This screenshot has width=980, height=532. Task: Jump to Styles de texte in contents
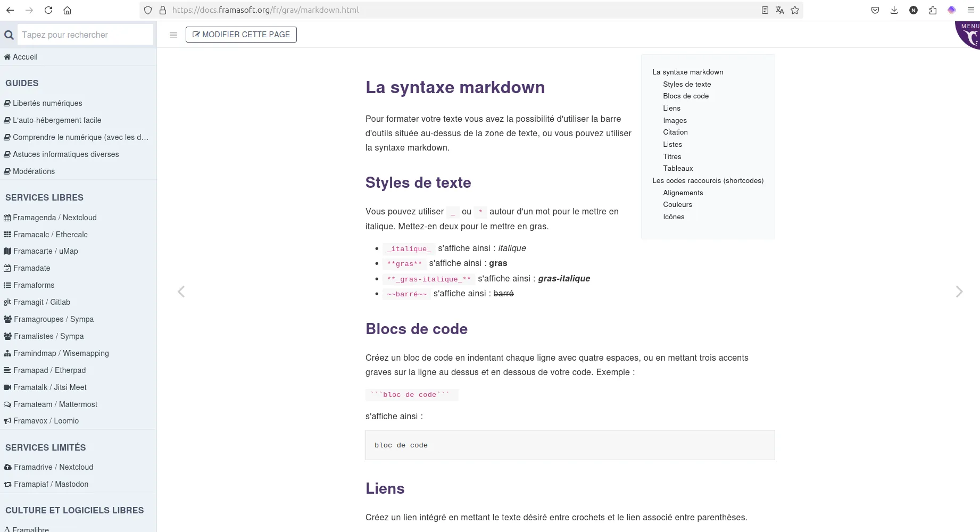point(687,84)
